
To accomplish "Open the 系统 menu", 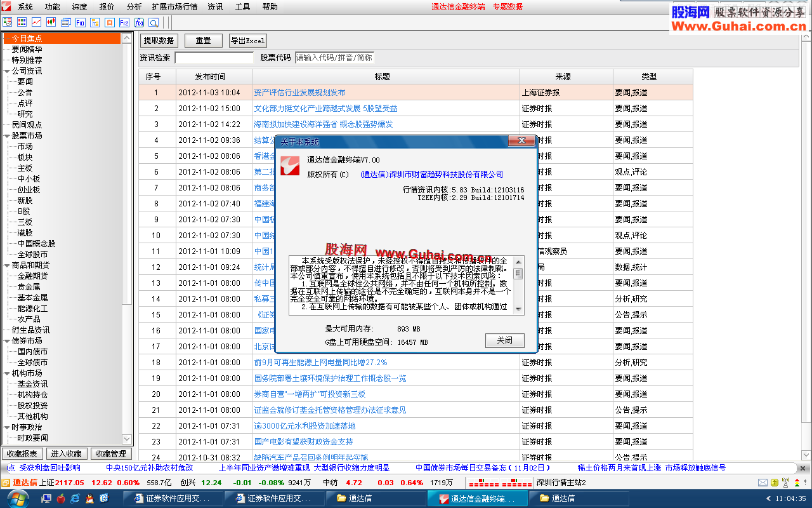I will point(25,7).
